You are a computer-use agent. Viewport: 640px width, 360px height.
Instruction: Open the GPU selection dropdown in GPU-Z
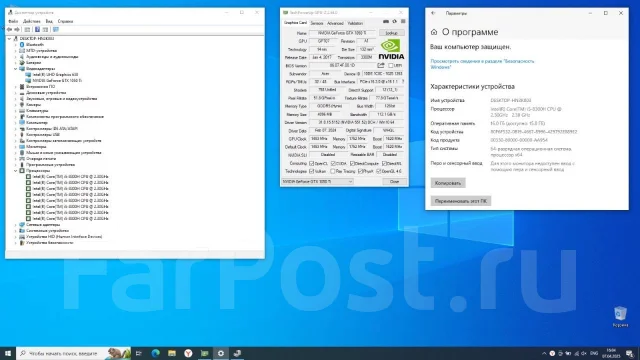(x=317, y=181)
